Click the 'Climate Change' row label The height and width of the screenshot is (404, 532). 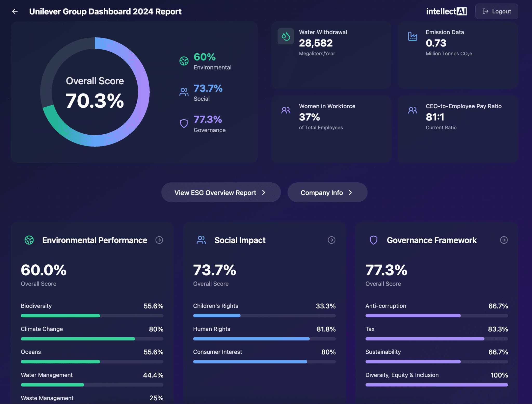[x=42, y=329]
